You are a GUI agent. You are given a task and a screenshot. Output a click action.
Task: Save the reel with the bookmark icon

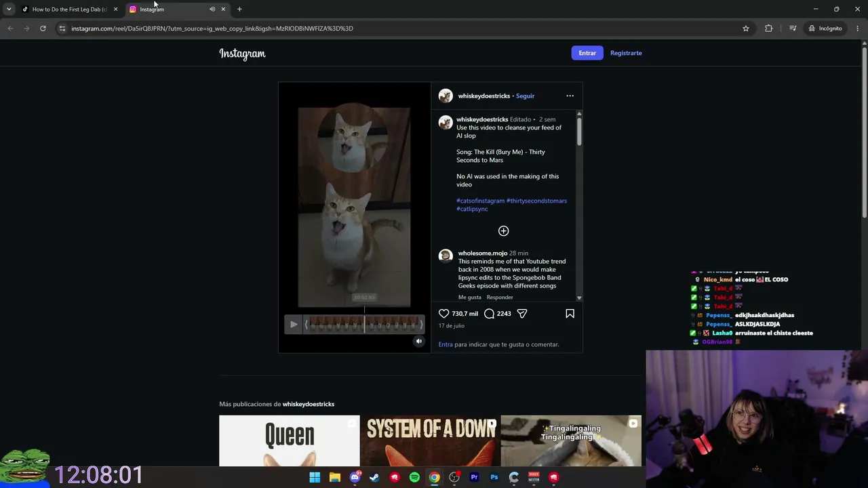(570, 314)
